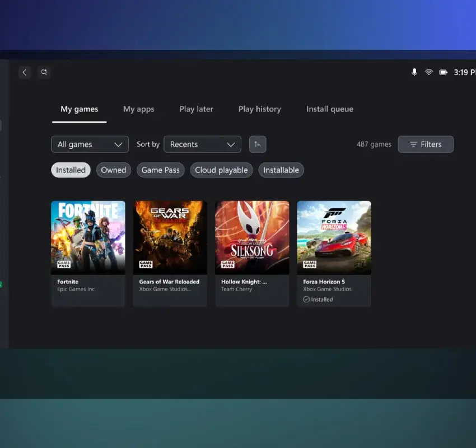476x448 pixels.
Task: Click the Forza Horizon 5 title
Action: click(324, 282)
